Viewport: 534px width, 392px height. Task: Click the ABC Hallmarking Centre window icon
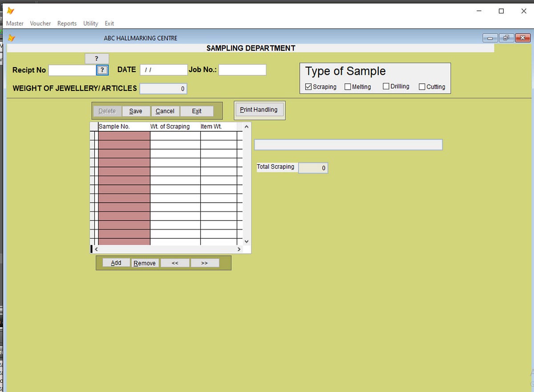[x=12, y=38]
